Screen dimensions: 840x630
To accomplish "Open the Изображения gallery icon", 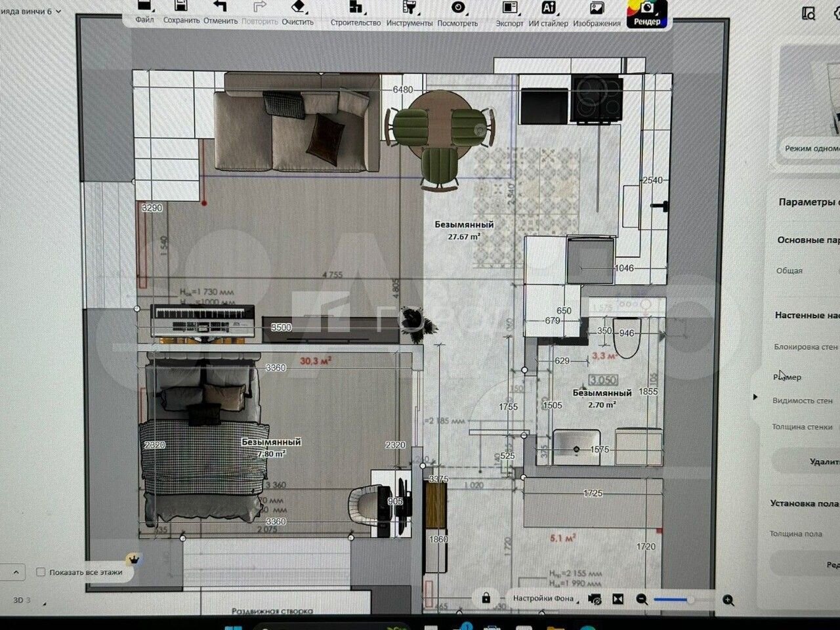I will click(x=597, y=8).
